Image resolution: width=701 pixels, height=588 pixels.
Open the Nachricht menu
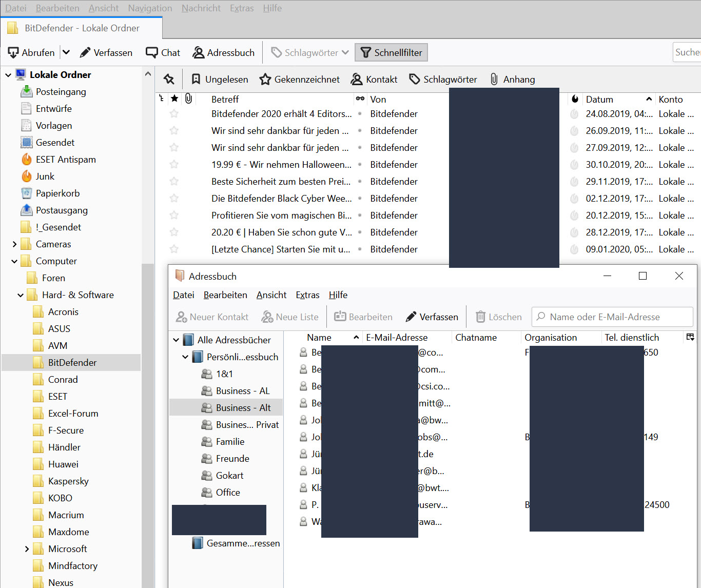201,8
